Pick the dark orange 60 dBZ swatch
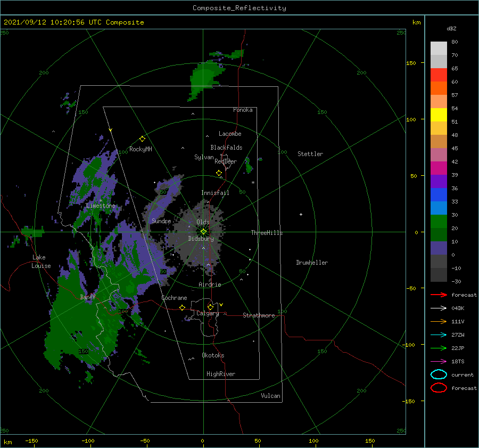Image resolution: width=479 pixels, height=448 pixels. [x=439, y=88]
